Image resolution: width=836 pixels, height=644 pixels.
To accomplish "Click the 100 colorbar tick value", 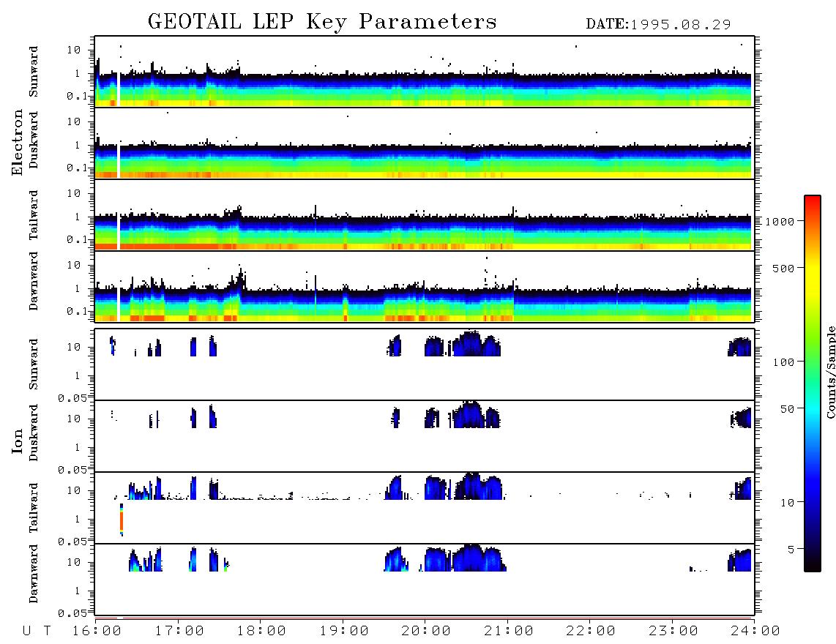I will click(x=784, y=362).
